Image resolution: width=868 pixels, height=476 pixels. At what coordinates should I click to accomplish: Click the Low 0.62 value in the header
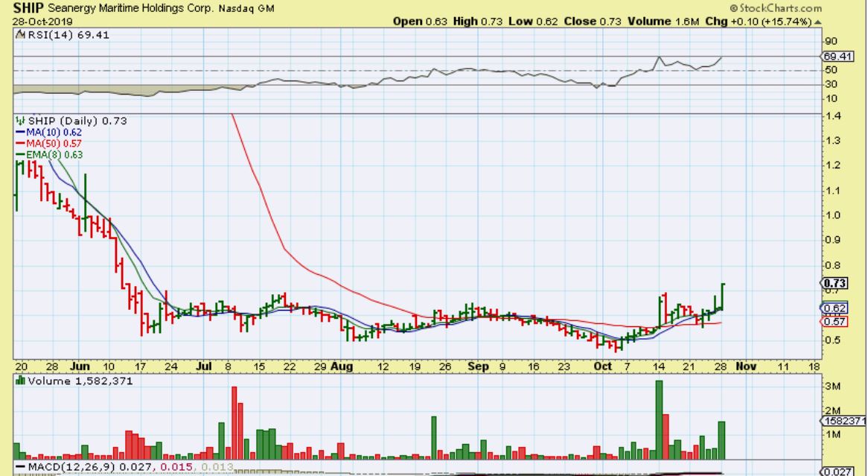(533, 22)
